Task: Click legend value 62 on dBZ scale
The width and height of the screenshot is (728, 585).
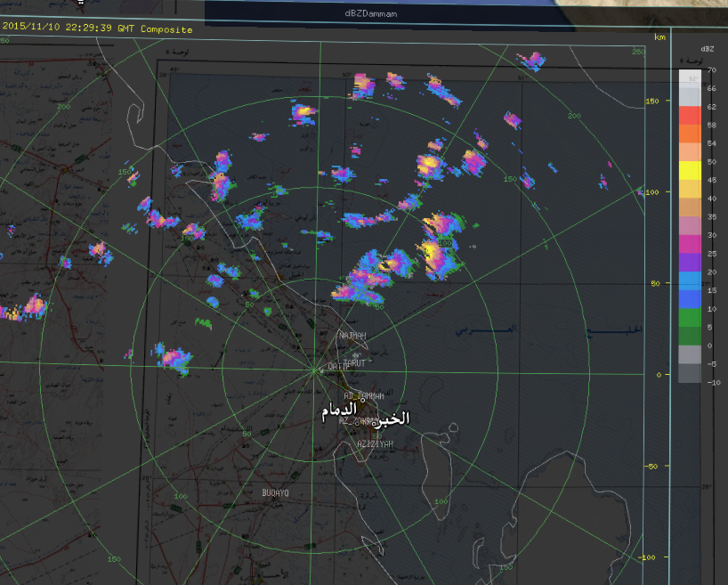Action: click(x=712, y=107)
